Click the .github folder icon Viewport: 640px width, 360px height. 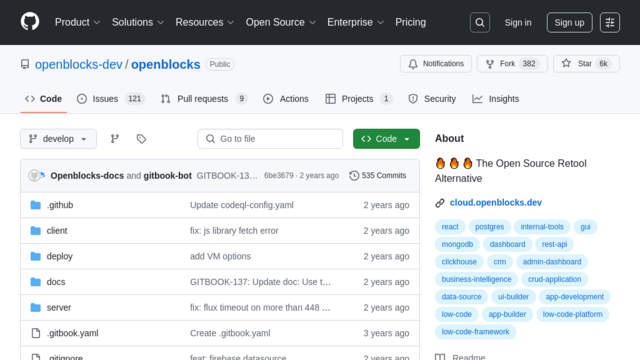(x=36, y=205)
